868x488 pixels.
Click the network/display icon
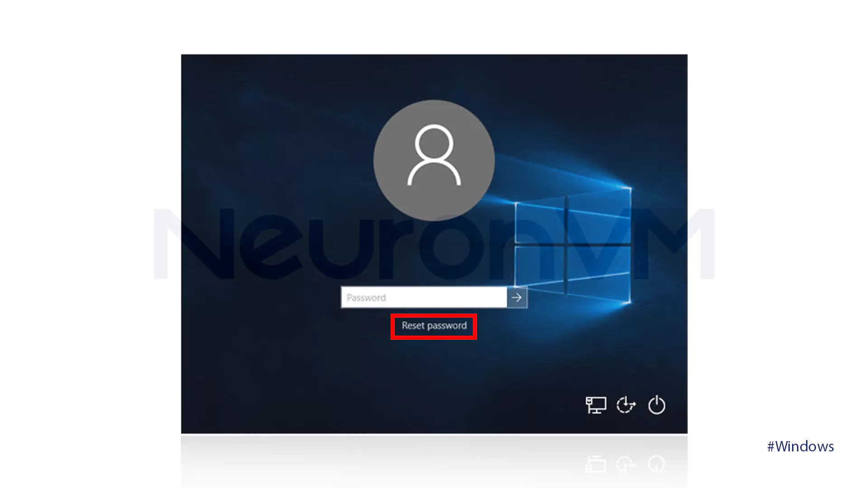click(x=594, y=405)
